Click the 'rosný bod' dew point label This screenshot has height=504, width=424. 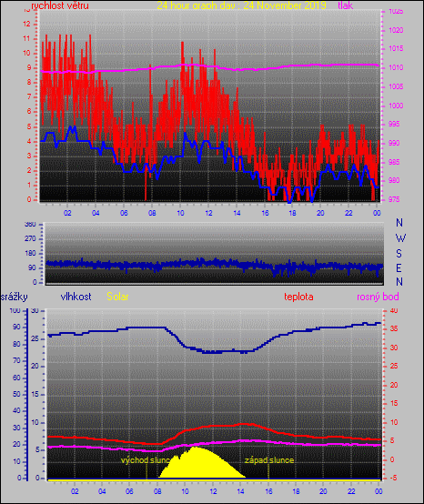coord(378,297)
